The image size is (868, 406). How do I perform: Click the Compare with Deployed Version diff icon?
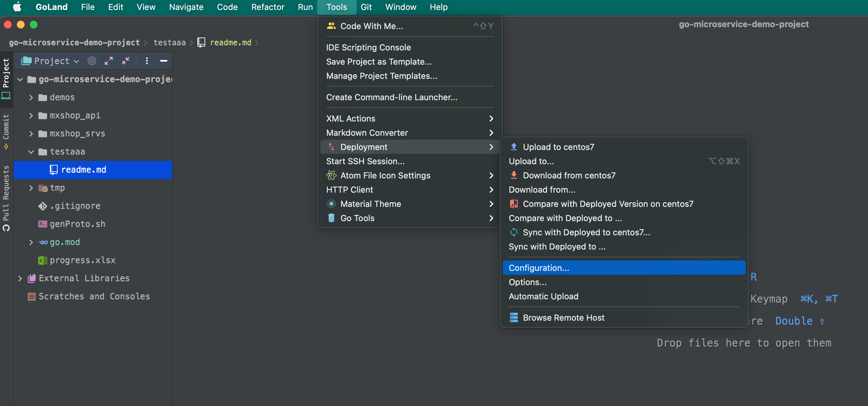click(x=514, y=204)
